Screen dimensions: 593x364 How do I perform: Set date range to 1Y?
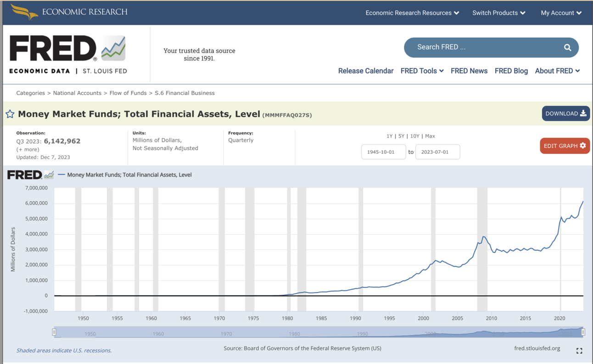click(x=390, y=136)
